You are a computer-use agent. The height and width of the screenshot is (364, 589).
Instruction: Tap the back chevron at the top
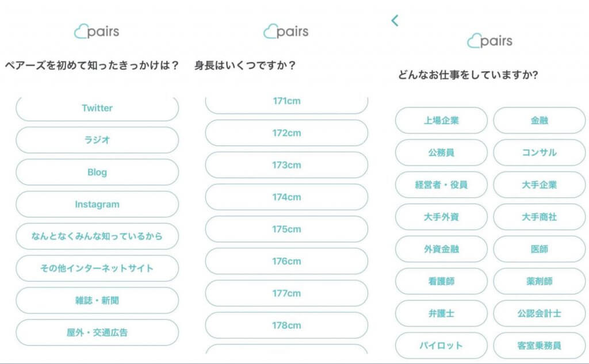pyautogui.click(x=395, y=21)
